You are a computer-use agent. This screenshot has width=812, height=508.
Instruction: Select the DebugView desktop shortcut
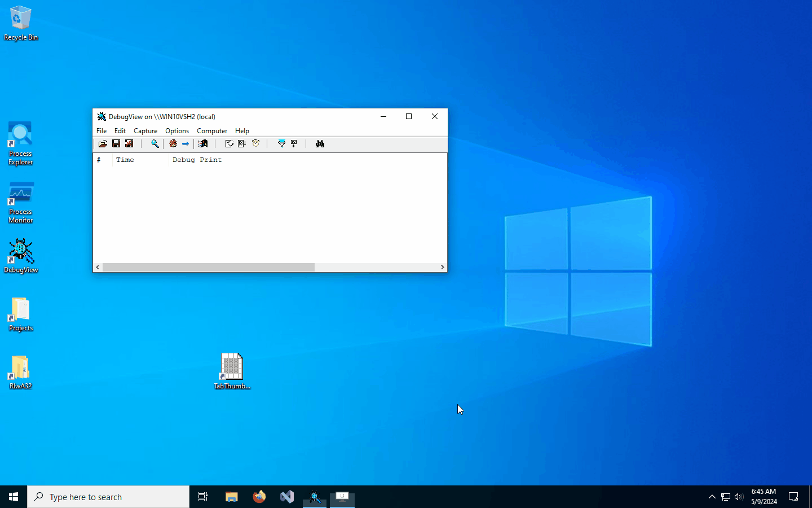21,256
